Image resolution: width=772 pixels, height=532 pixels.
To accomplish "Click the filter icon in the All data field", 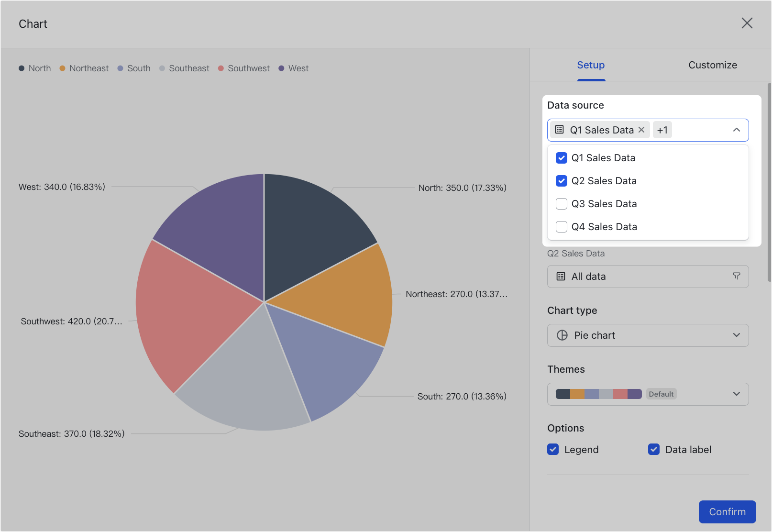I will [x=736, y=276].
